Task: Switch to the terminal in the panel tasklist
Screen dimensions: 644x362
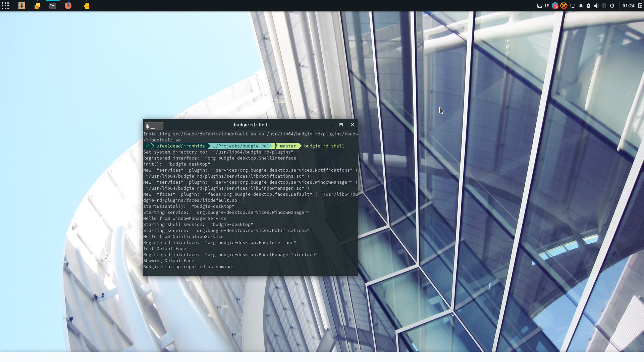Action: (53, 6)
